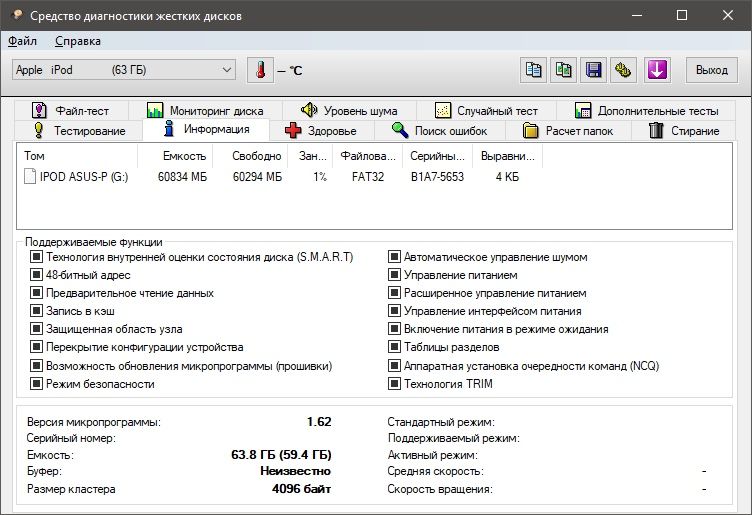Switch to the Тестирование tab
This screenshot has width=752, height=515.
pos(79,130)
